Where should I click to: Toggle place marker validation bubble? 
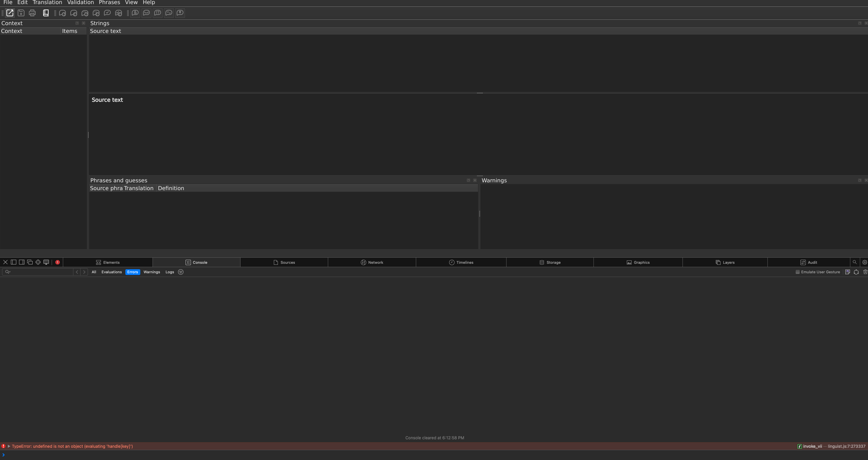click(180, 13)
